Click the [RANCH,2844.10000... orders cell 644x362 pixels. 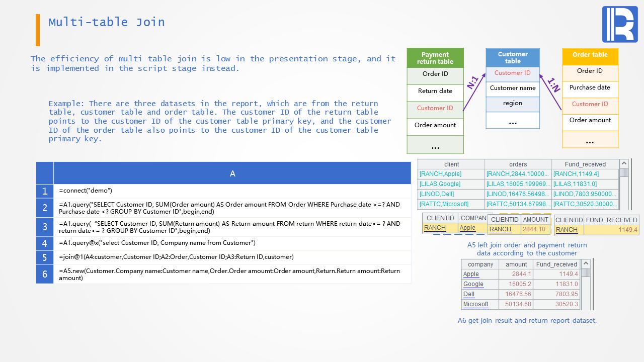coord(518,174)
